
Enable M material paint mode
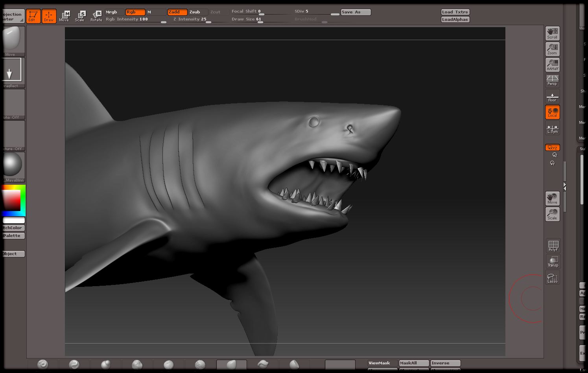click(156, 12)
